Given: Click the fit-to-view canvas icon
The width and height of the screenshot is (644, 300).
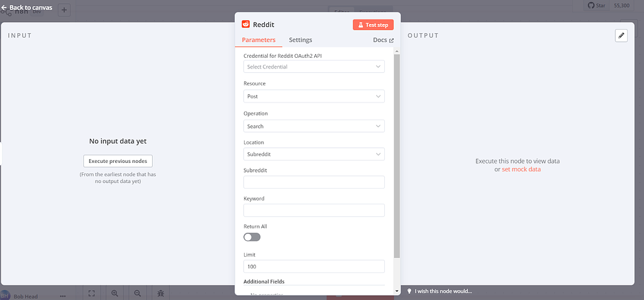Looking at the screenshot, I should point(92,293).
